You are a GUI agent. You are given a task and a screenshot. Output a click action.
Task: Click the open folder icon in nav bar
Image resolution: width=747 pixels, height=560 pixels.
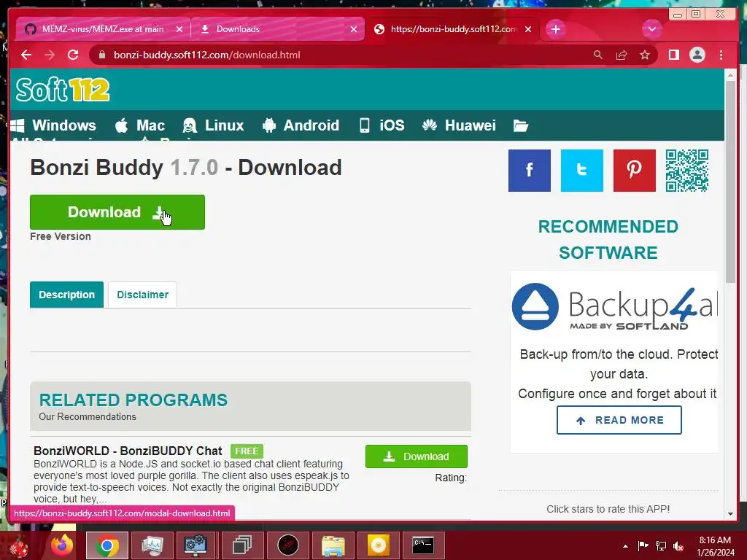tap(521, 125)
